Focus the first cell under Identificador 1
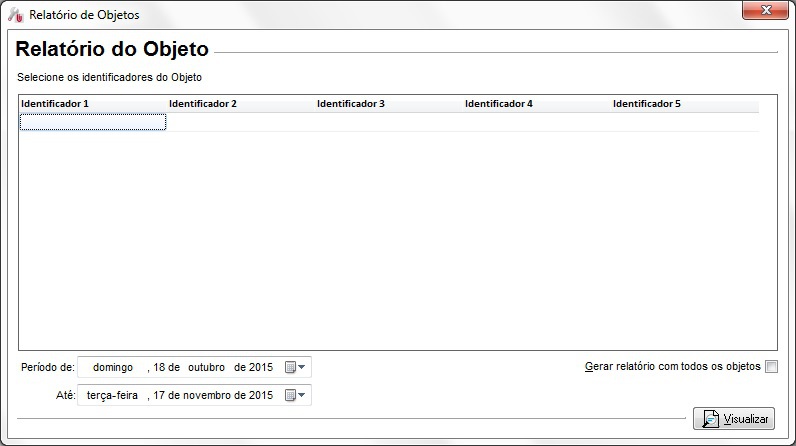The image size is (796, 446). click(x=93, y=122)
